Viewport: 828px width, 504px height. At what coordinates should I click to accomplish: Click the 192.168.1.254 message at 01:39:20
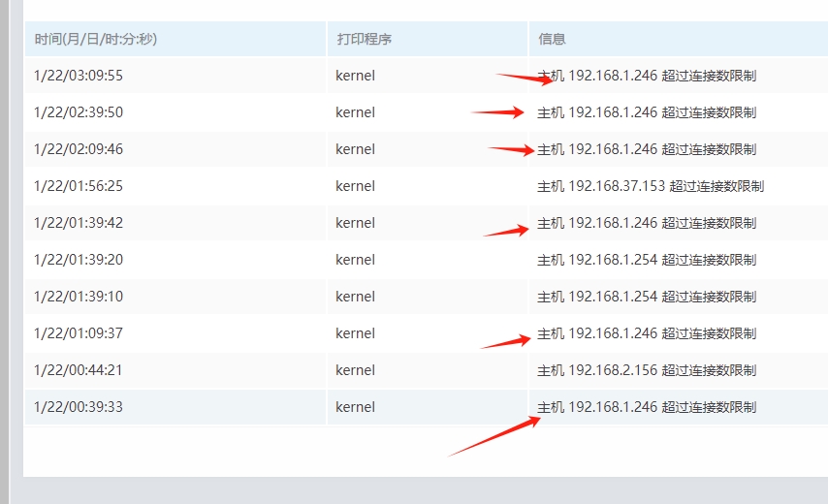pos(647,260)
